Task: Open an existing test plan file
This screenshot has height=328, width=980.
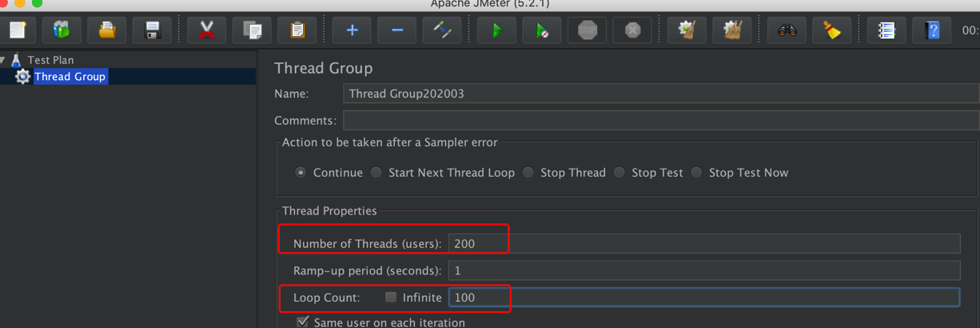Action: coord(107,30)
